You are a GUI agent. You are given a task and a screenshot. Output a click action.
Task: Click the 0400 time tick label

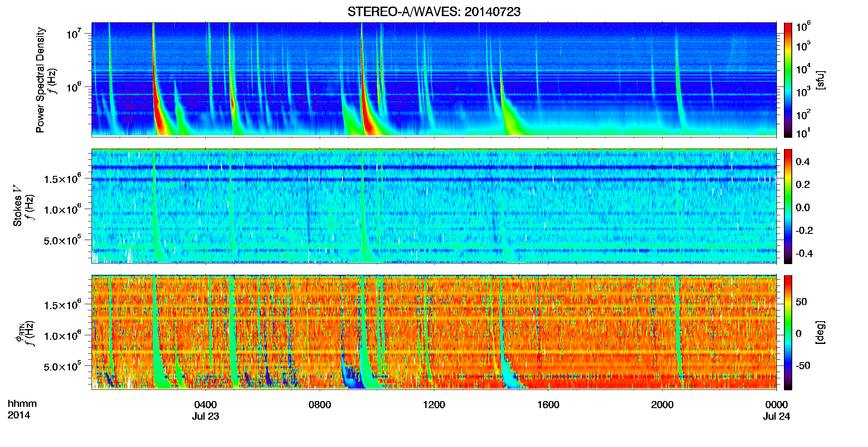205,405
